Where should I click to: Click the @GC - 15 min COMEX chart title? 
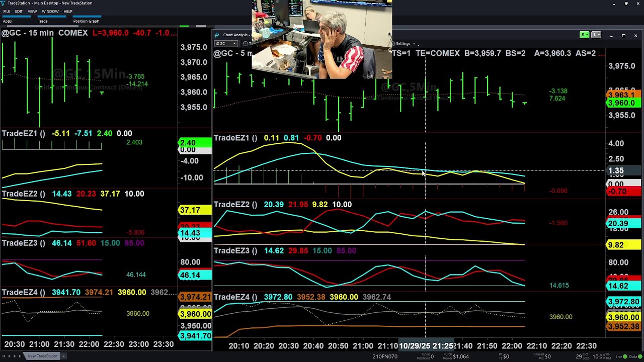(x=45, y=33)
